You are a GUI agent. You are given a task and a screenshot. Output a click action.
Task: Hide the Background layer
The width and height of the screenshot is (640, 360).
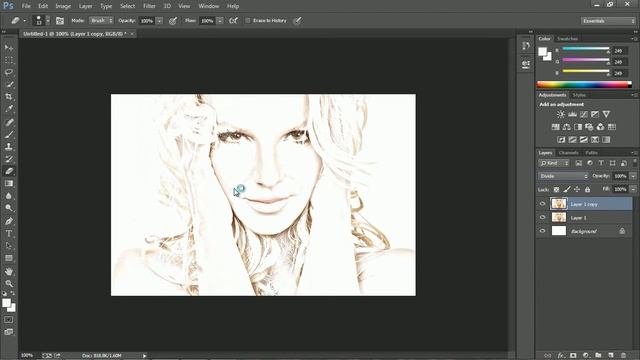(x=542, y=231)
